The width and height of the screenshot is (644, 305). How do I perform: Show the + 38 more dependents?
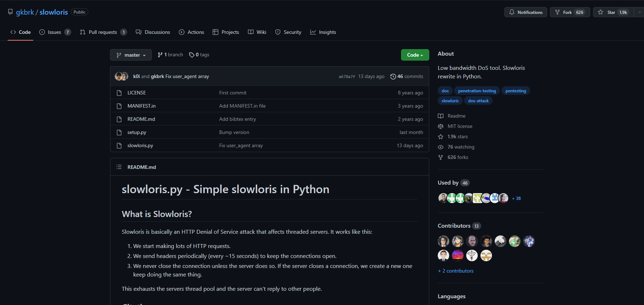pos(516,198)
